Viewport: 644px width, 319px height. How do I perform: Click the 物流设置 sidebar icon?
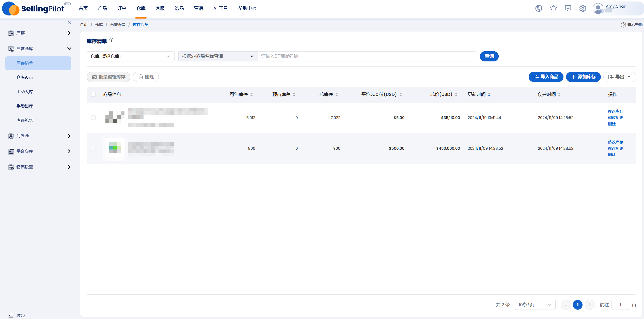coord(11,167)
